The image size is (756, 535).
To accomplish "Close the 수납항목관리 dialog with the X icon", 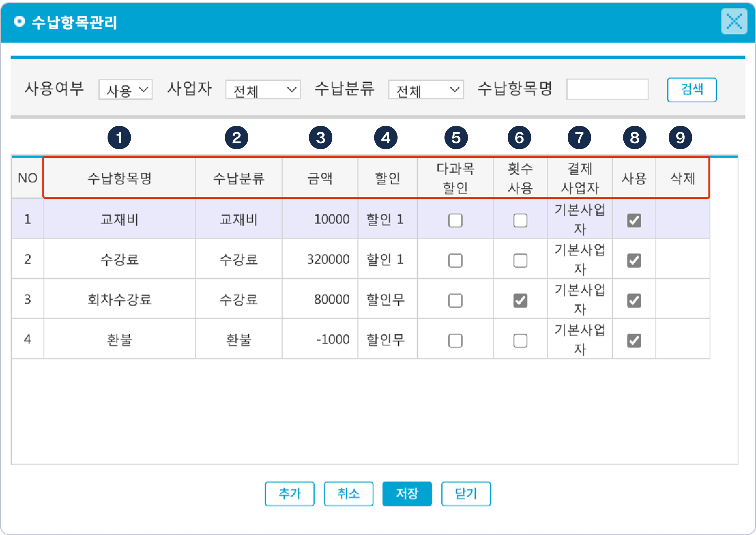I will [734, 22].
